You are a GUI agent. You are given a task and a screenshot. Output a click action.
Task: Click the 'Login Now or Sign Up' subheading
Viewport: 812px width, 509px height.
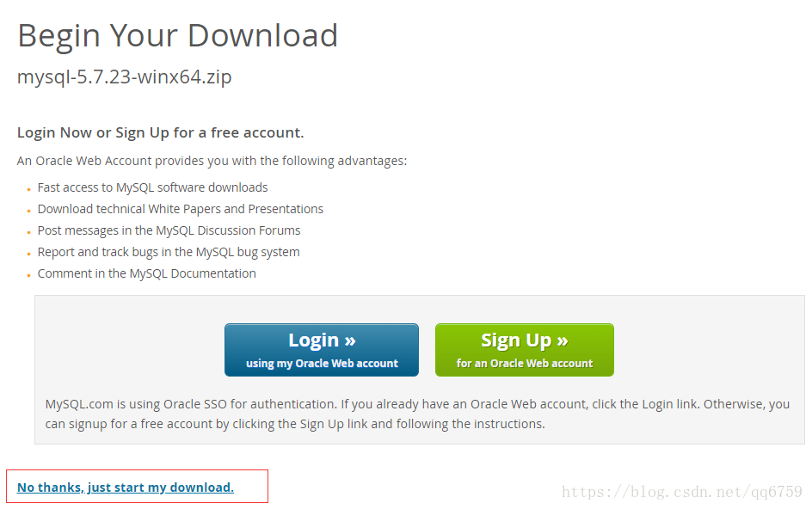pyautogui.click(x=161, y=132)
